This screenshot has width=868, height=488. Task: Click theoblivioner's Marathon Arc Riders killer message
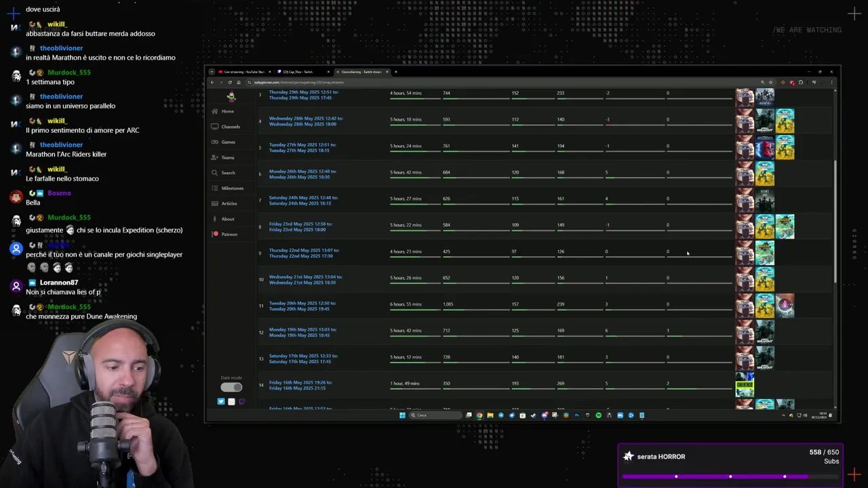(66, 154)
